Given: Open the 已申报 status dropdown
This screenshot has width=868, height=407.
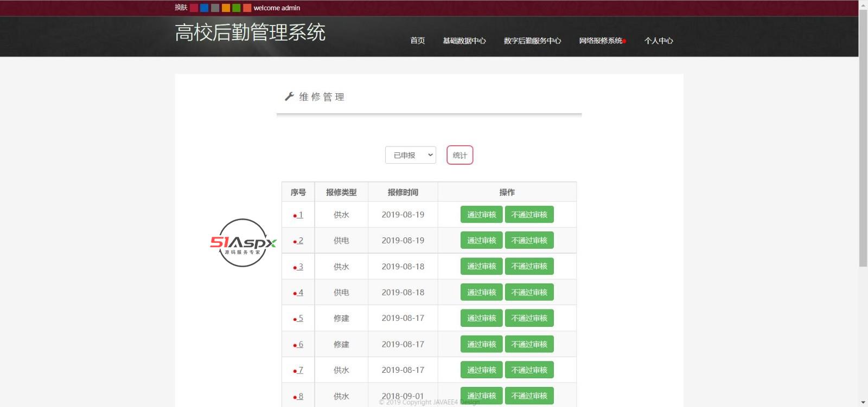Looking at the screenshot, I should point(410,155).
